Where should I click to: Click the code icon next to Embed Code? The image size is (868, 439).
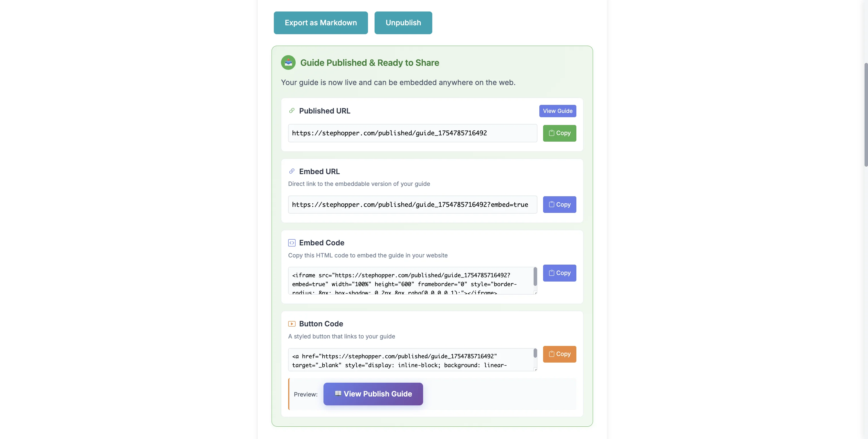point(292,242)
